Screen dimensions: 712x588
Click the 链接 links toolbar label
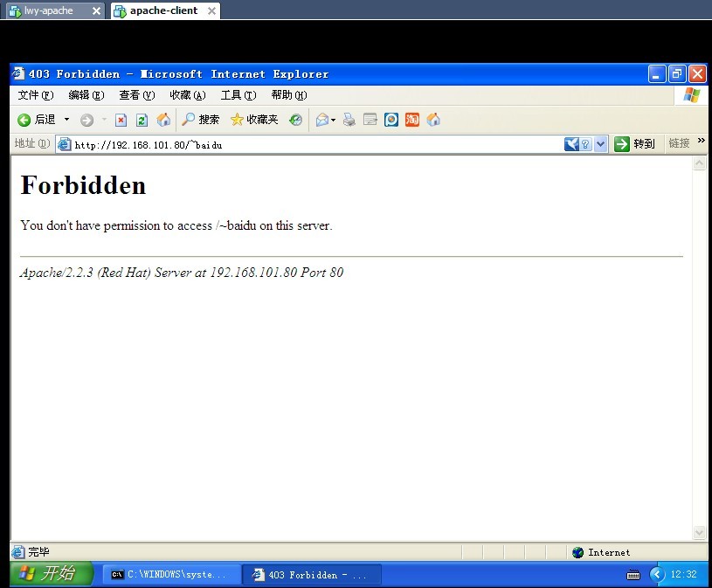[679, 143]
